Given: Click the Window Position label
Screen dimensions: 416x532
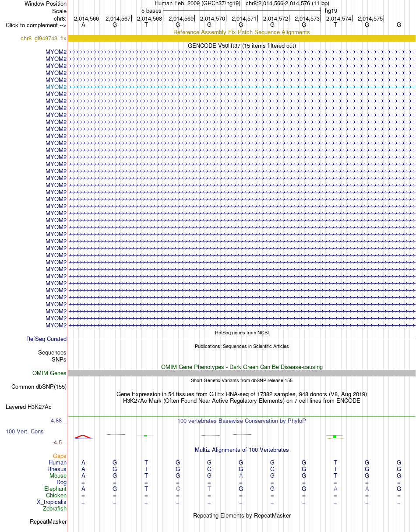Looking at the screenshot, I should [x=46, y=4].
